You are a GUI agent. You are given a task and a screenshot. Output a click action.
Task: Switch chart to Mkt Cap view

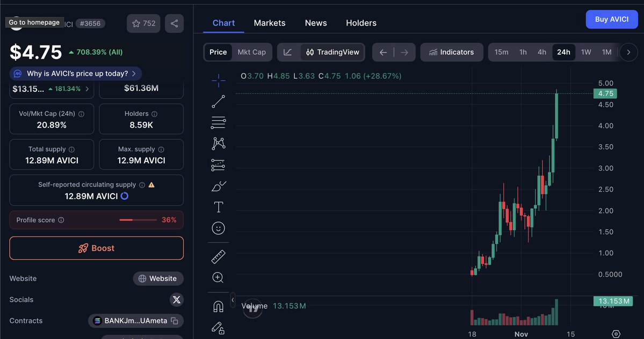click(252, 52)
